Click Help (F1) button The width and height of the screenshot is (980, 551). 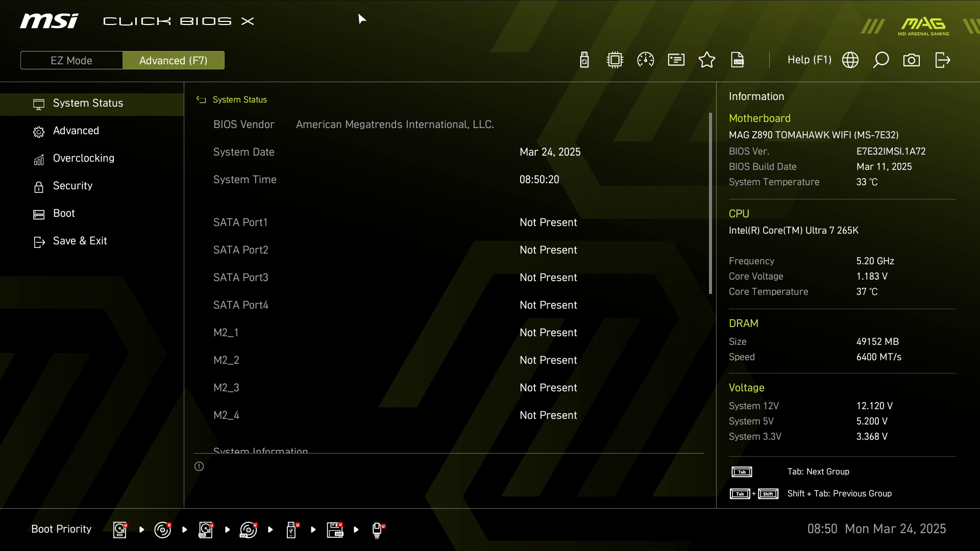coord(809,60)
